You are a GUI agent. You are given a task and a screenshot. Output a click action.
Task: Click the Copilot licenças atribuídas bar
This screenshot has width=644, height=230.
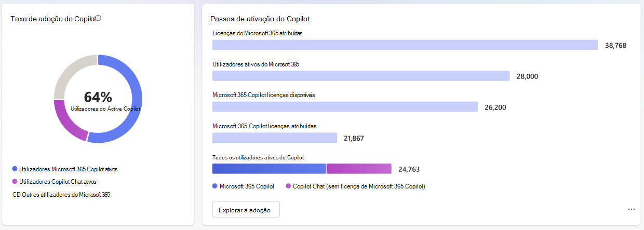(x=275, y=138)
